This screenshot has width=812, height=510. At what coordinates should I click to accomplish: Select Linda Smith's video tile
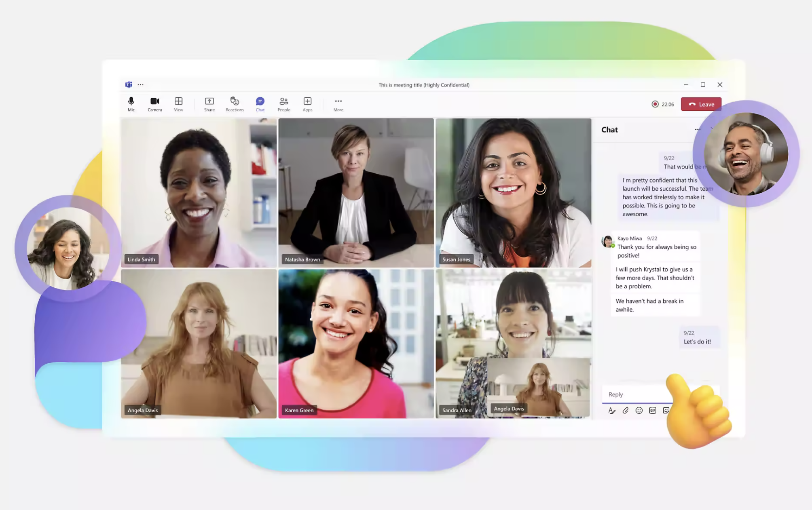pyautogui.click(x=199, y=193)
